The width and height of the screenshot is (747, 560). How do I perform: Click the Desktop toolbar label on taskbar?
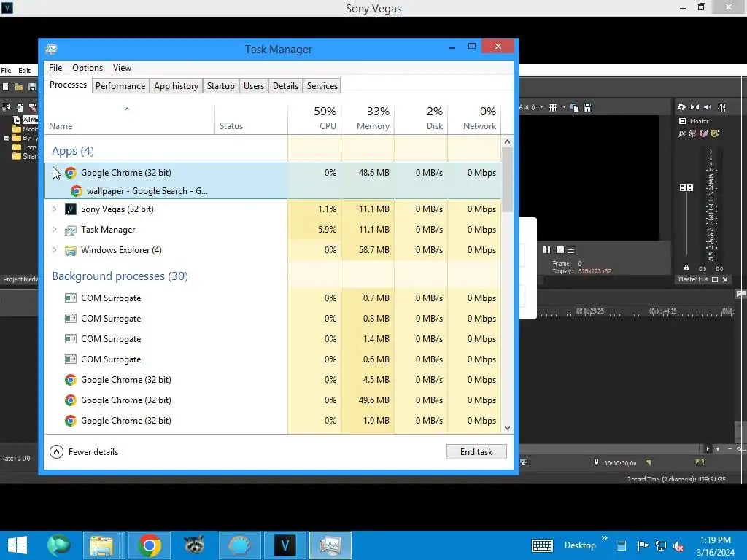(580, 545)
